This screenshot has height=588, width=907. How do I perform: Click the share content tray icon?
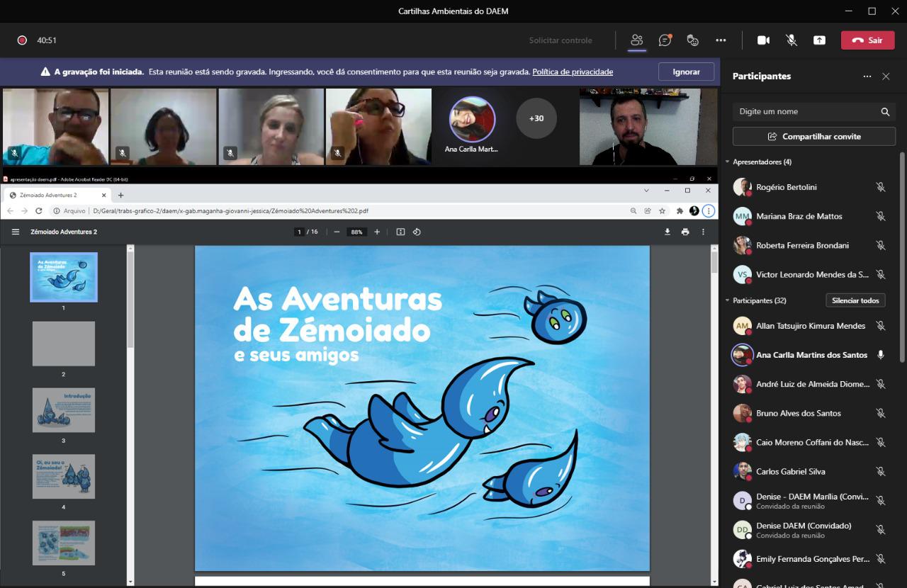point(819,40)
